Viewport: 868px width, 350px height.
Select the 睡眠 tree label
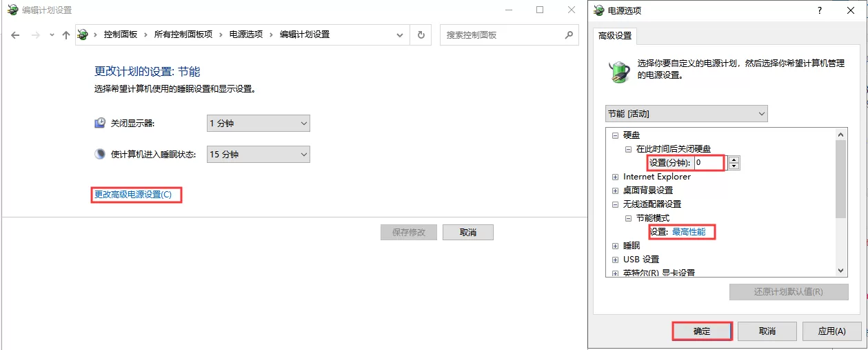click(632, 246)
